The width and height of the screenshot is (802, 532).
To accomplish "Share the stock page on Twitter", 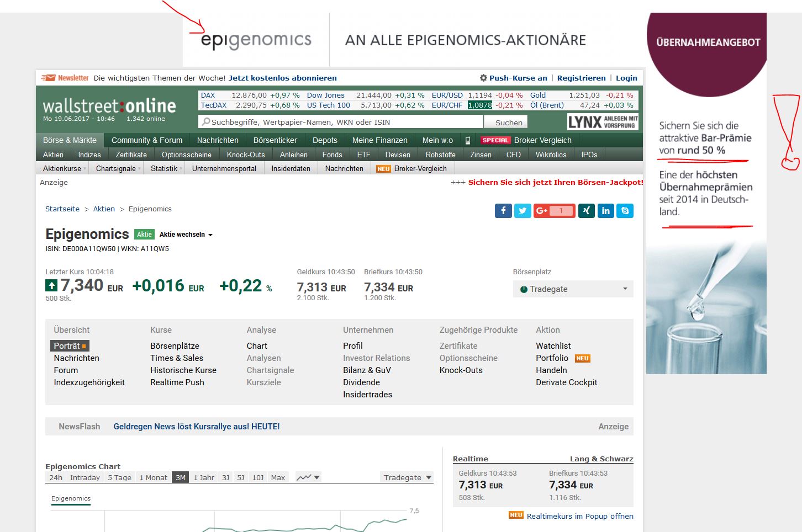I will [x=523, y=211].
